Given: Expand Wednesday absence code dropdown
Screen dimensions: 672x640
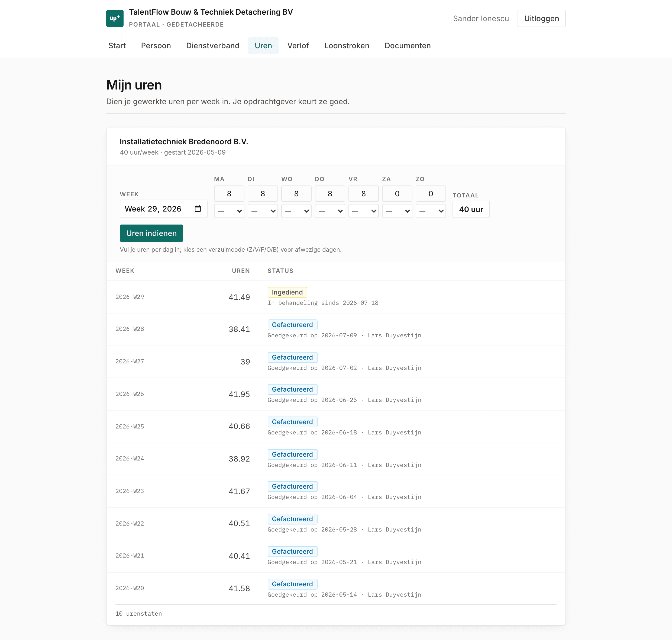Looking at the screenshot, I should coord(296,211).
